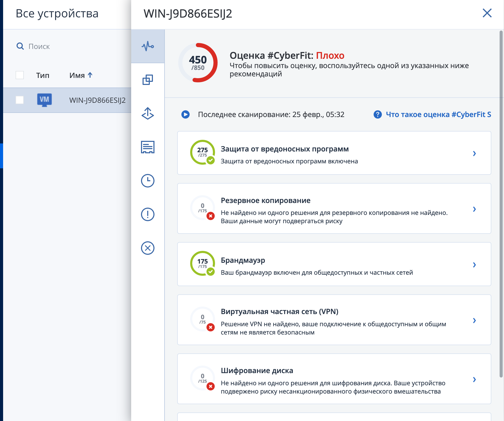
Task: Click the question mark help icon
Action: pyautogui.click(x=378, y=114)
